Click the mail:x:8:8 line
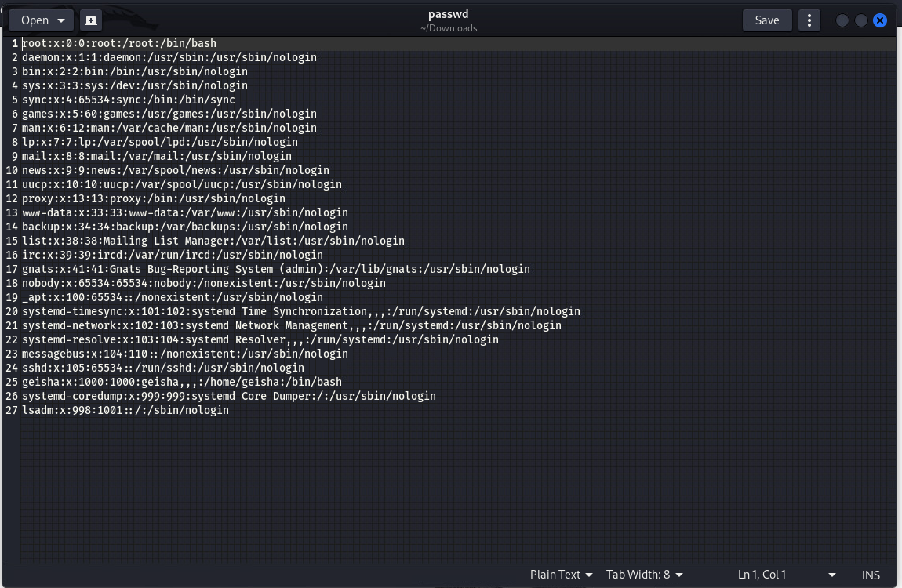The image size is (902, 588). (x=156, y=156)
